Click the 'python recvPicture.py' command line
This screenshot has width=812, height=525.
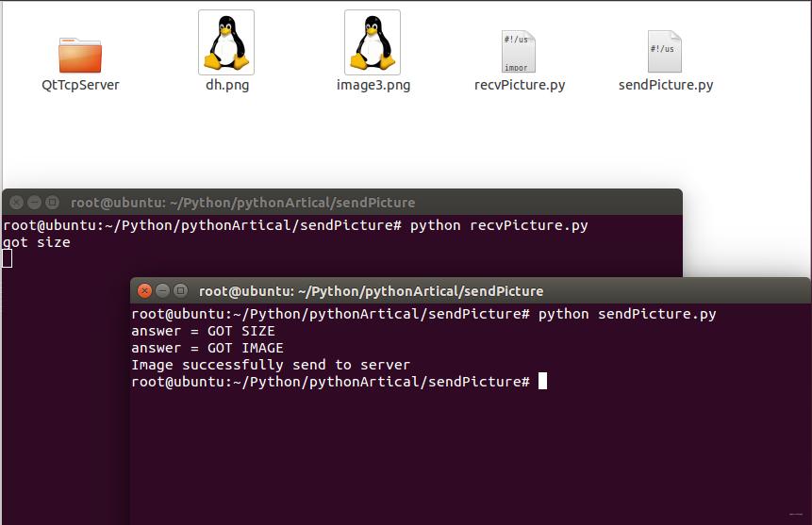click(296, 225)
